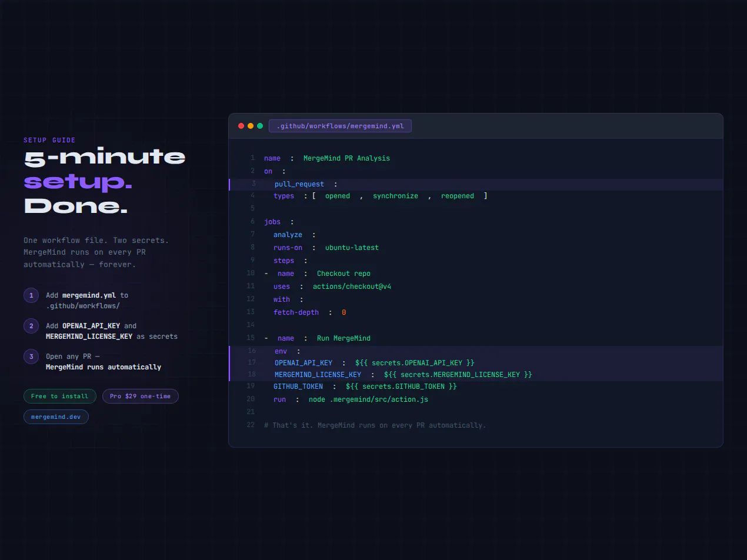This screenshot has height=560, width=747.
Task: Click 'node .mergemind/src/action.js' command
Action: click(x=368, y=399)
